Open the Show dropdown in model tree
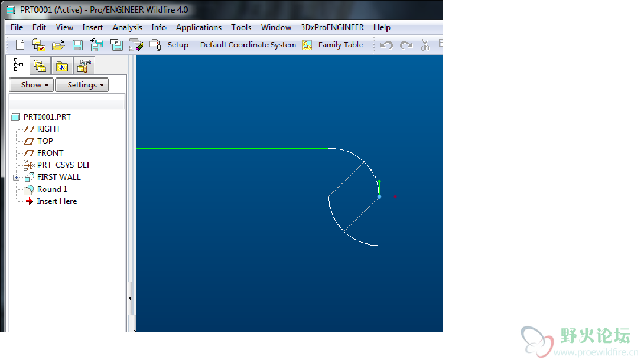The width and height of the screenshot is (644, 363). click(32, 85)
